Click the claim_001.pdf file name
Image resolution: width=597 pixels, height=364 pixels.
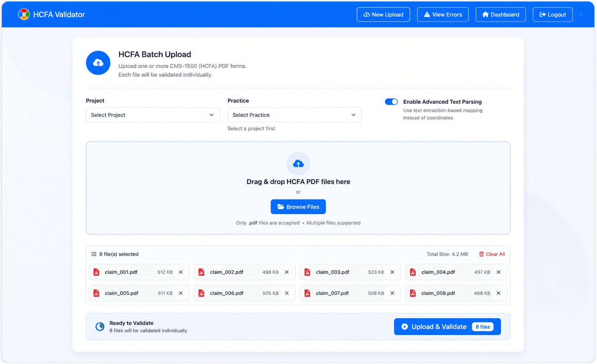coord(121,272)
